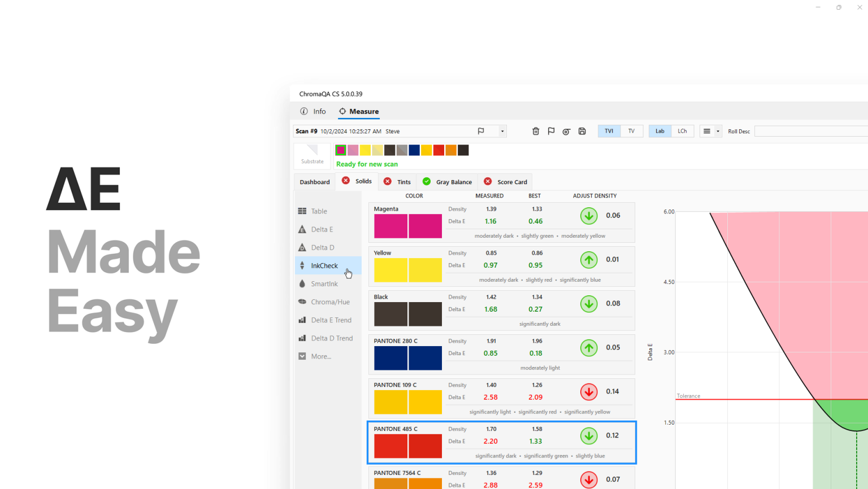Viewport: 868px width, 489px height.
Task: Select the TVI toggle button
Action: (609, 131)
